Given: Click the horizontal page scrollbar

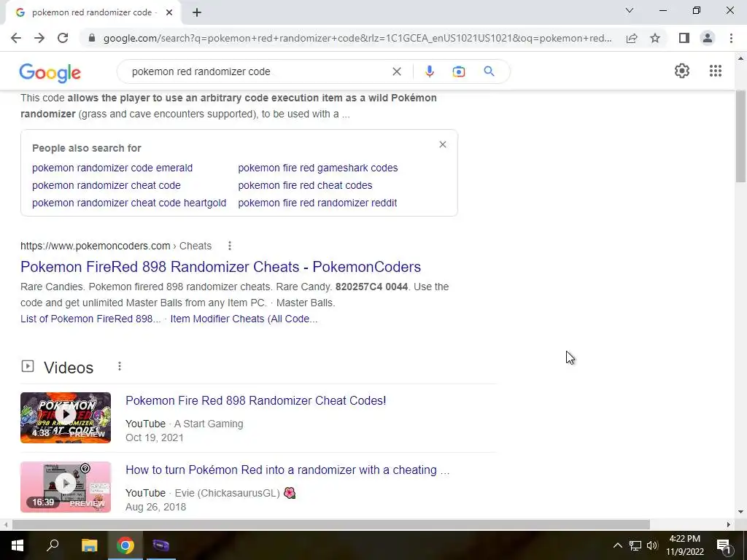Looking at the screenshot, I should coord(331,524).
